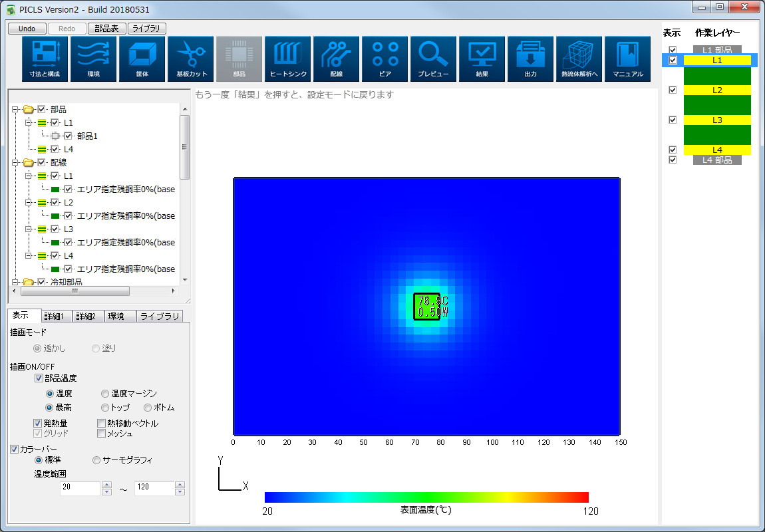The image size is (765, 532).
Task: Open the 出力 (output) tool
Action: [x=530, y=59]
